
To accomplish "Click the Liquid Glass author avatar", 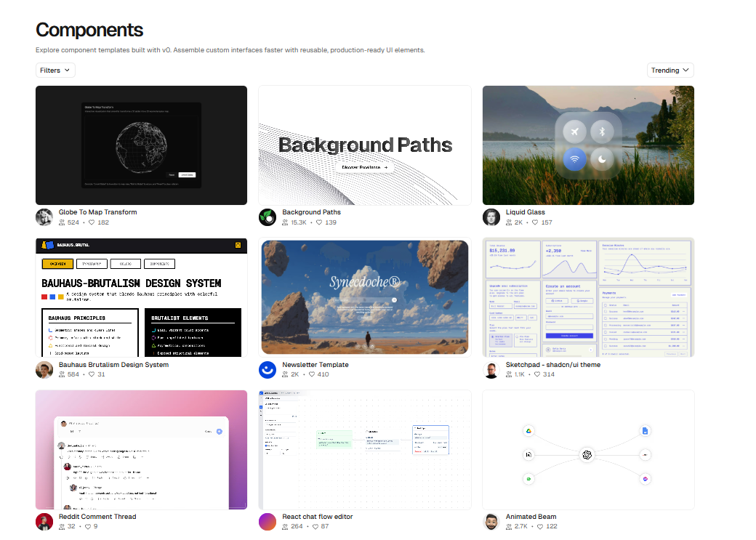I will click(x=492, y=217).
